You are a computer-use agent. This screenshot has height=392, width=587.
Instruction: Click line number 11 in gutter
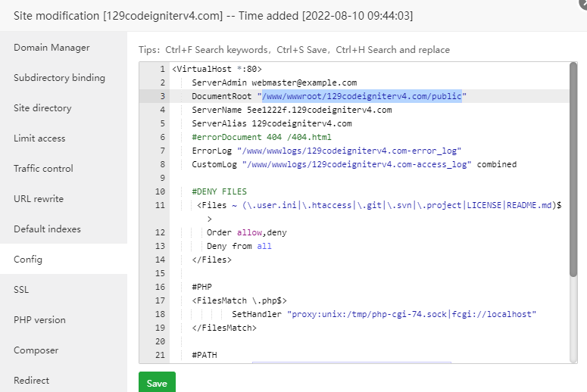point(160,205)
